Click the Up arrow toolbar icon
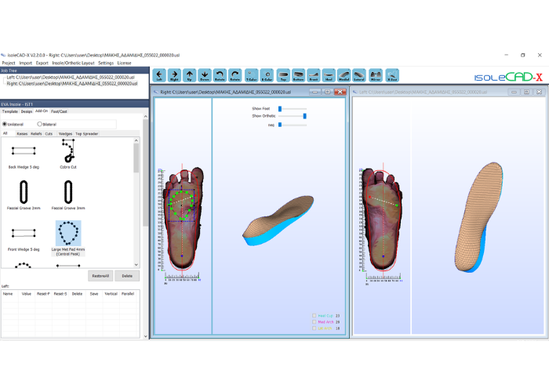 pyautogui.click(x=190, y=75)
